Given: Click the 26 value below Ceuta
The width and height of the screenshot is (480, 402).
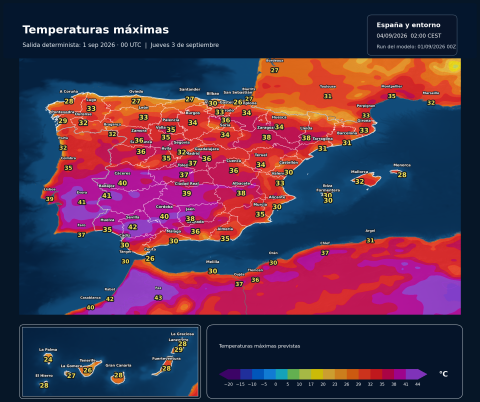Looking at the screenshot, I should [150, 259].
